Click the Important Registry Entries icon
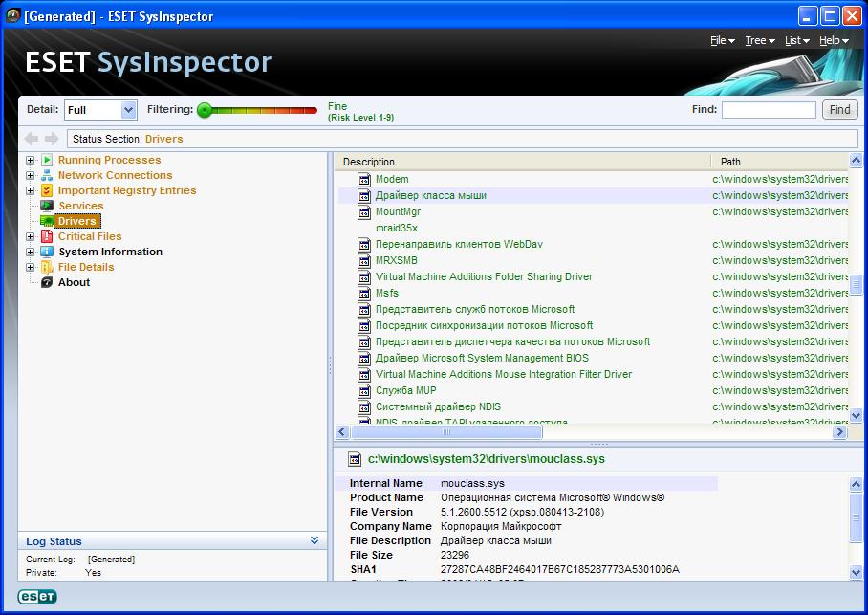 pos(47,190)
